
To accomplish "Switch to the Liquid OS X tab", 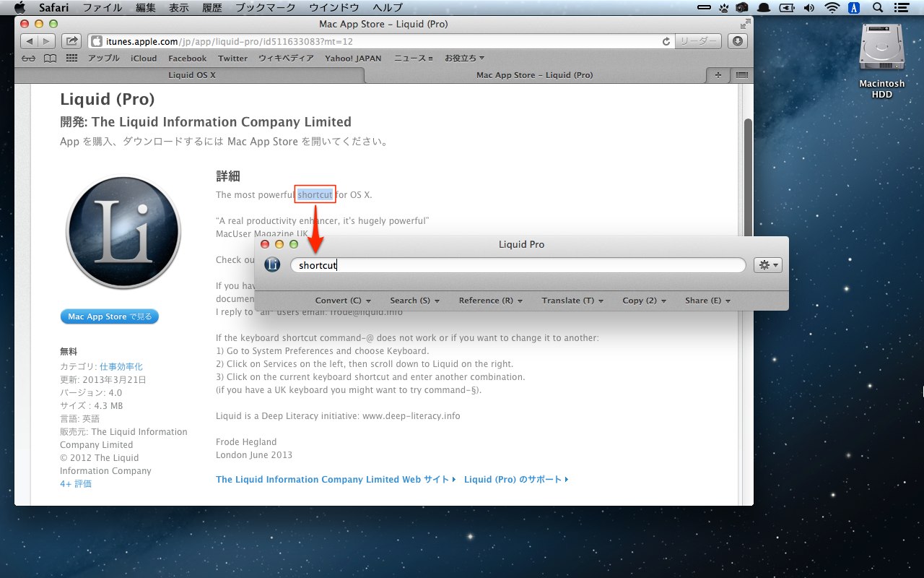I will click(x=192, y=75).
